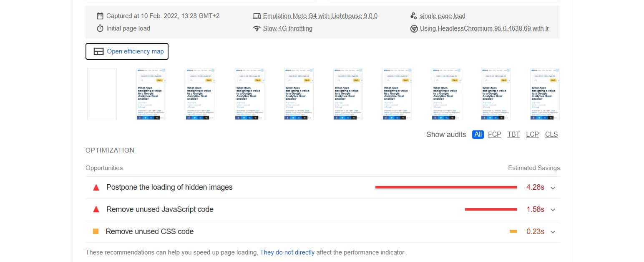Click the Captured at 10 Feb. 2022 text

click(x=163, y=16)
